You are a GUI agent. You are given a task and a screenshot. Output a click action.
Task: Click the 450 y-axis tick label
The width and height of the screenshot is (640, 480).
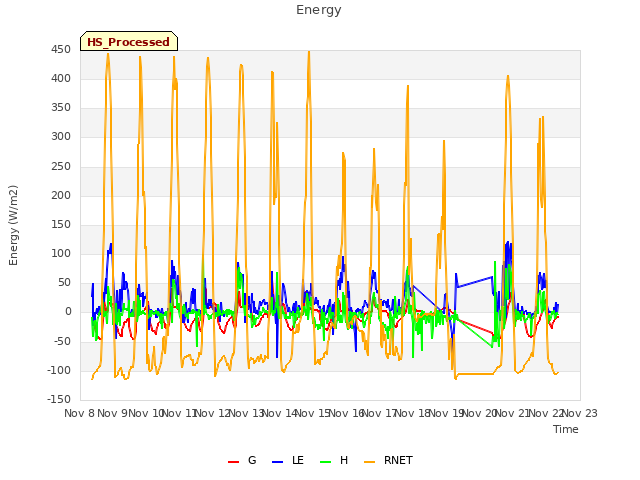61,50
